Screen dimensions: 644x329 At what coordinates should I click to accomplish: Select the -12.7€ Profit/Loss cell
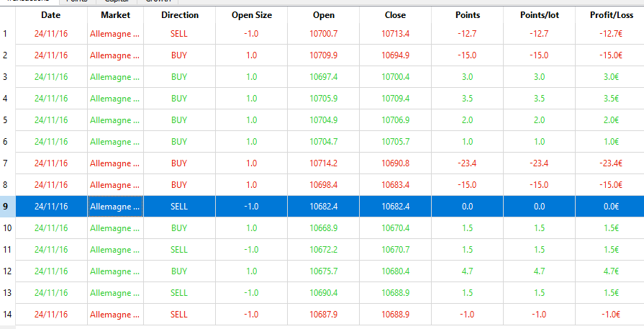point(610,34)
